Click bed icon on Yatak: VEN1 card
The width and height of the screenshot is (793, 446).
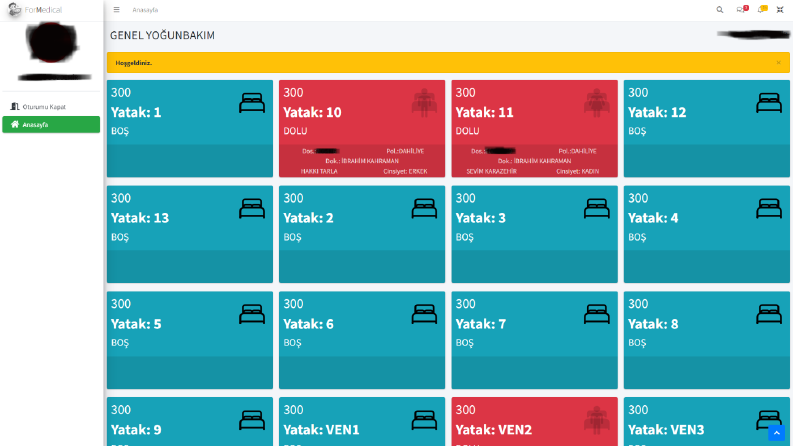(x=424, y=420)
